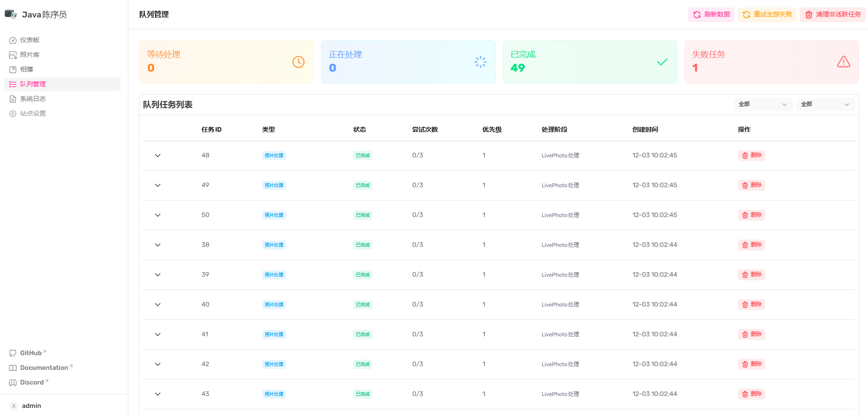Viewport: 868px width, 418px height.
Task: Expand the row for task ID 48
Action: [x=158, y=156]
